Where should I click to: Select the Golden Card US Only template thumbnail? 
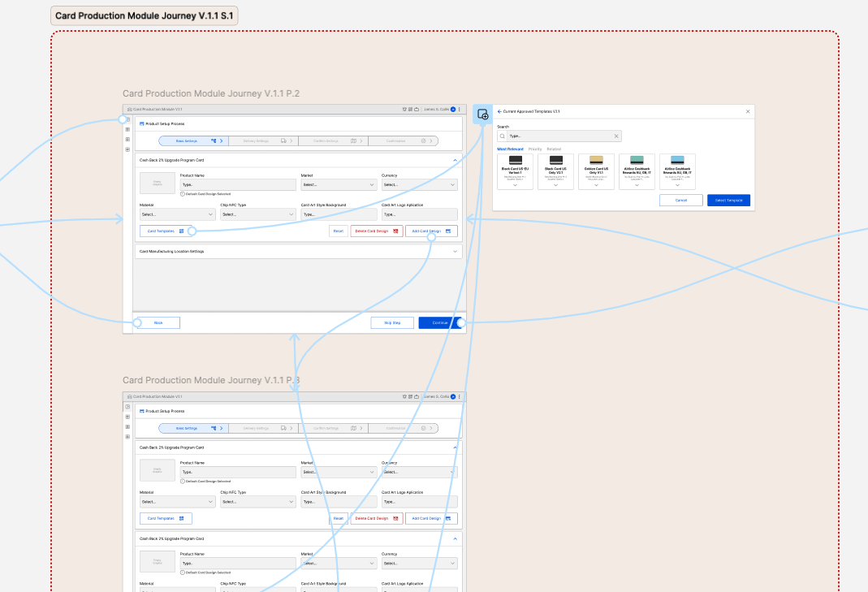coord(596,160)
